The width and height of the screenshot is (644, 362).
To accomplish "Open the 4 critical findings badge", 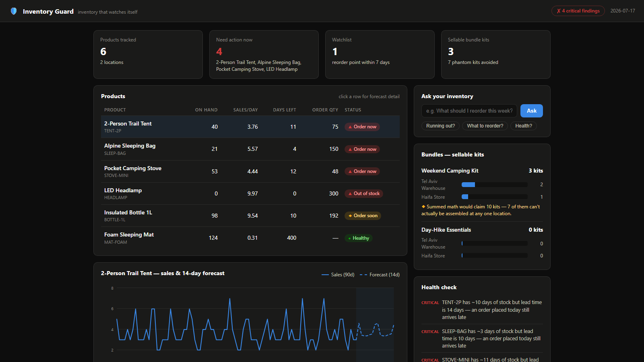I will pos(578,11).
